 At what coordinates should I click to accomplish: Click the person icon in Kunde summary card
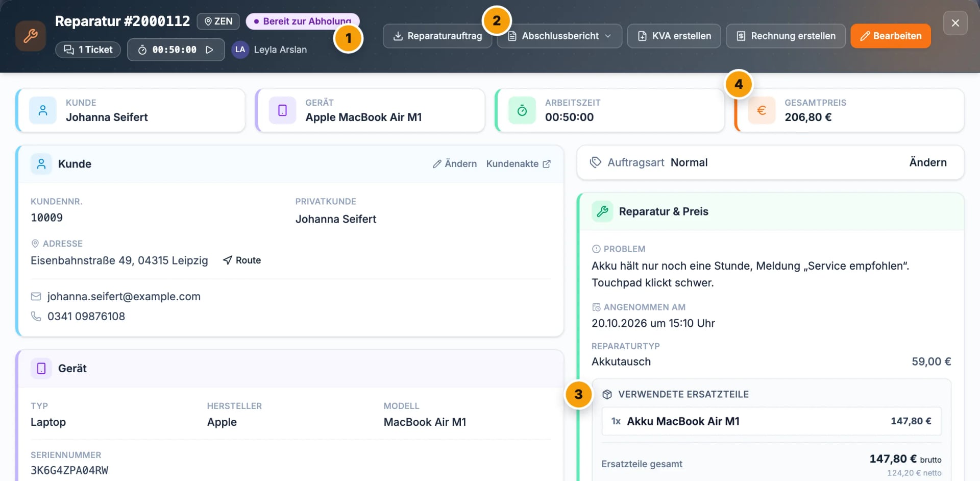43,110
